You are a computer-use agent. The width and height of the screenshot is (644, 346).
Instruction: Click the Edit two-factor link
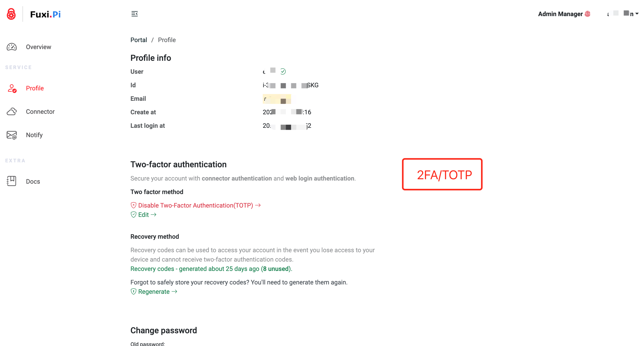pyautogui.click(x=143, y=215)
